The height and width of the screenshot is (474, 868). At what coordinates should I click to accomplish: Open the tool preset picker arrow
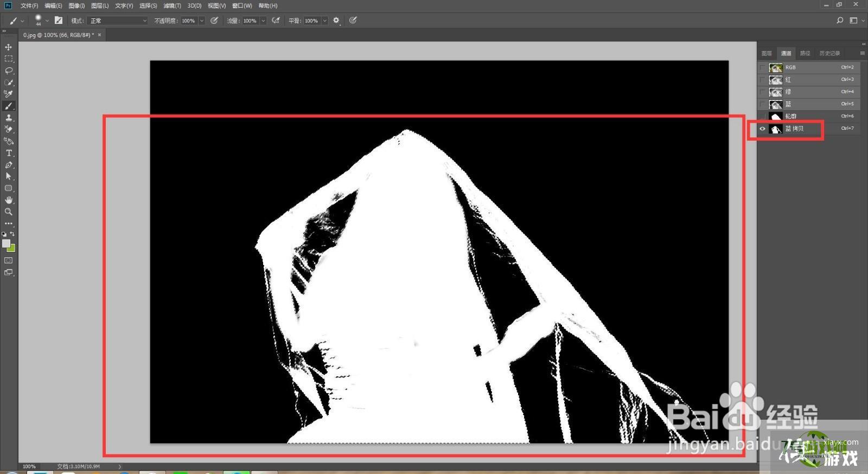22,21
